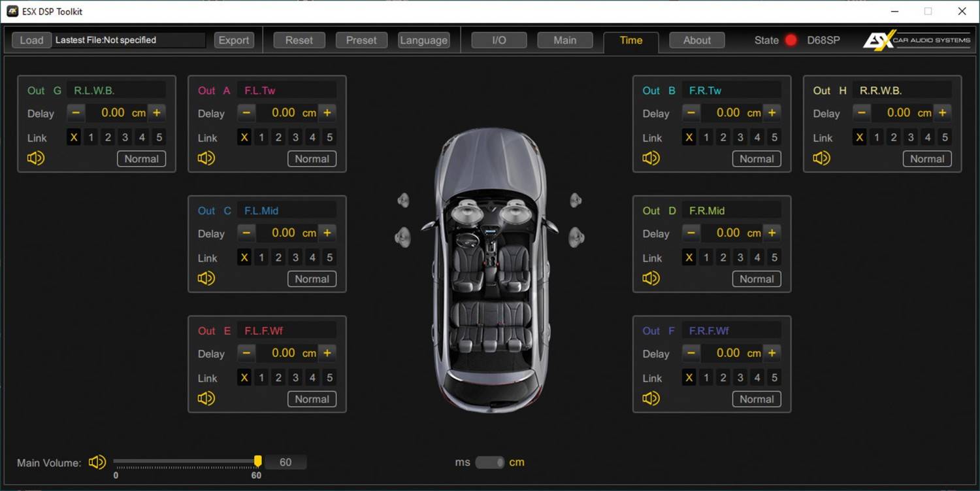980x491 pixels.
Task: Click the F.L.F.Wf name field of Out E
Action: pyautogui.click(x=286, y=331)
